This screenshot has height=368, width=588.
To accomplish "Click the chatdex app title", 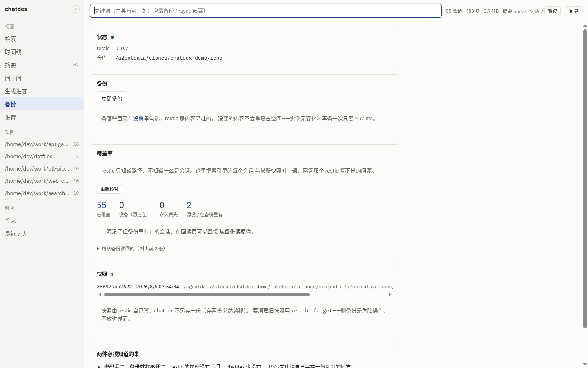I will pos(16,9).
